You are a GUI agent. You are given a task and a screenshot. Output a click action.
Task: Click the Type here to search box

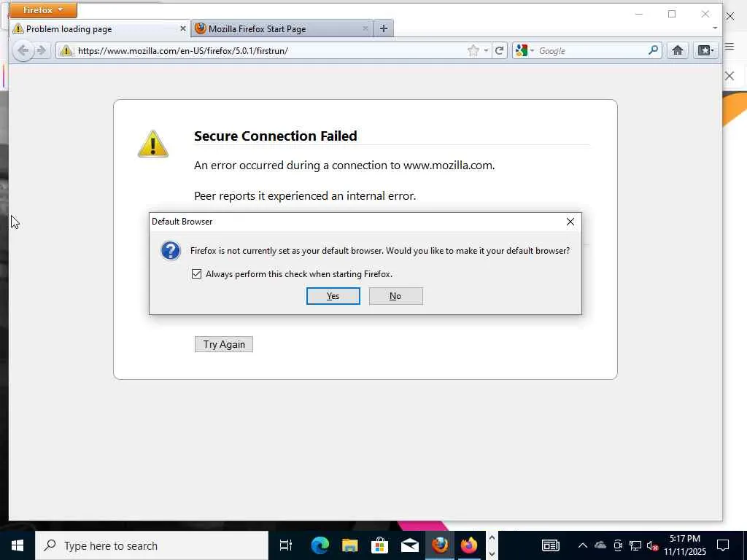click(x=152, y=545)
